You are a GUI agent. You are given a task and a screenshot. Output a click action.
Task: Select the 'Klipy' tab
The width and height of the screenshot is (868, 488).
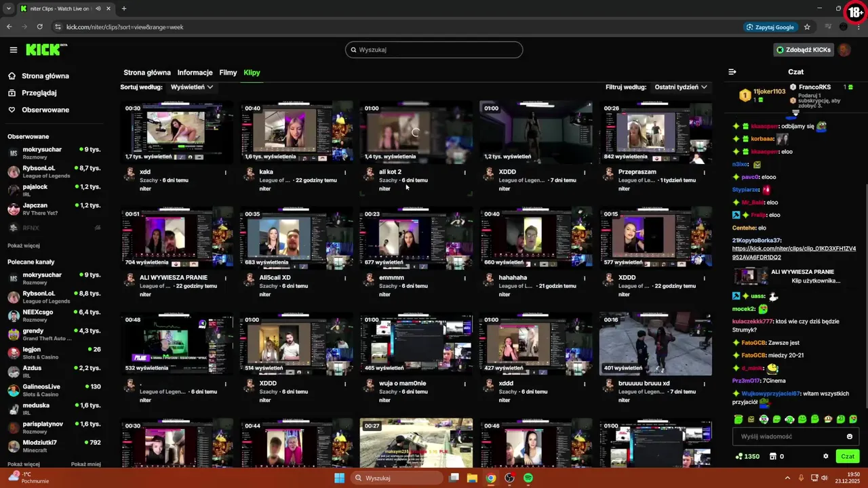coord(252,73)
